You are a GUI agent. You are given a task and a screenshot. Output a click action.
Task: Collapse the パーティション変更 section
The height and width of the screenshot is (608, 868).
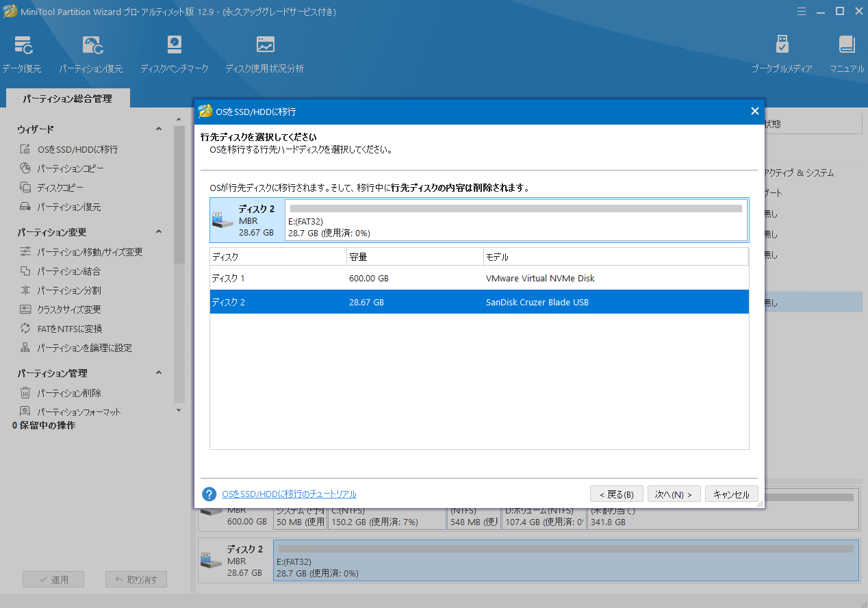pyautogui.click(x=159, y=232)
